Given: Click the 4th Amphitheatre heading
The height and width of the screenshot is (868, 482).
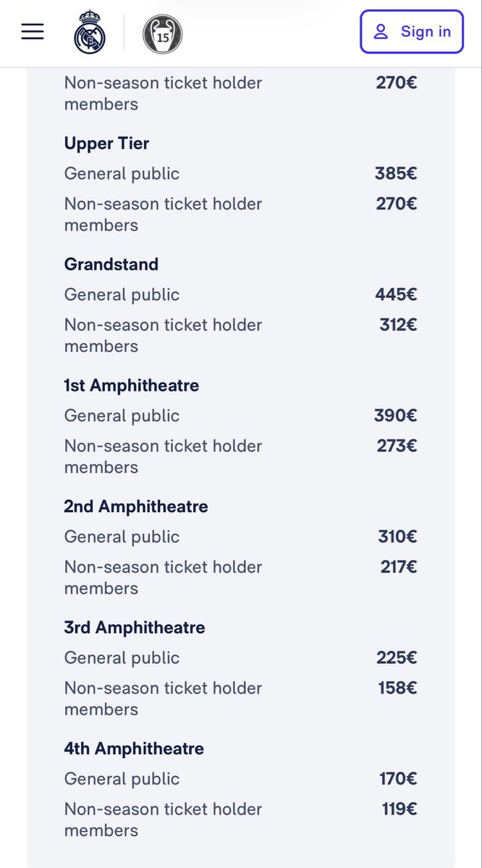Looking at the screenshot, I should pyautogui.click(x=134, y=748).
